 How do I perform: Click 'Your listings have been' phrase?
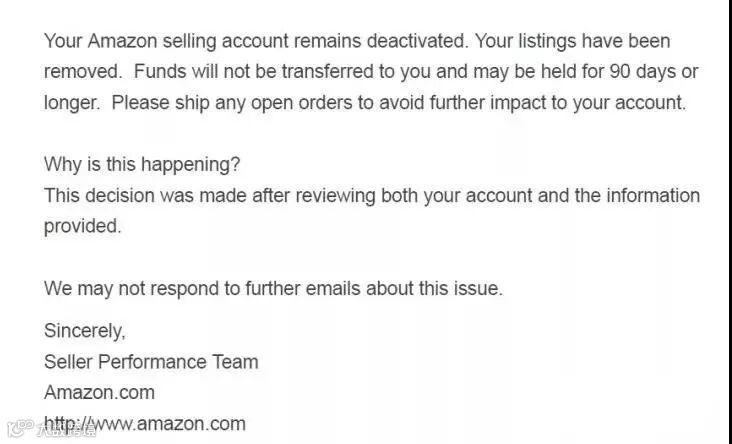pyautogui.click(x=573, y=42)
